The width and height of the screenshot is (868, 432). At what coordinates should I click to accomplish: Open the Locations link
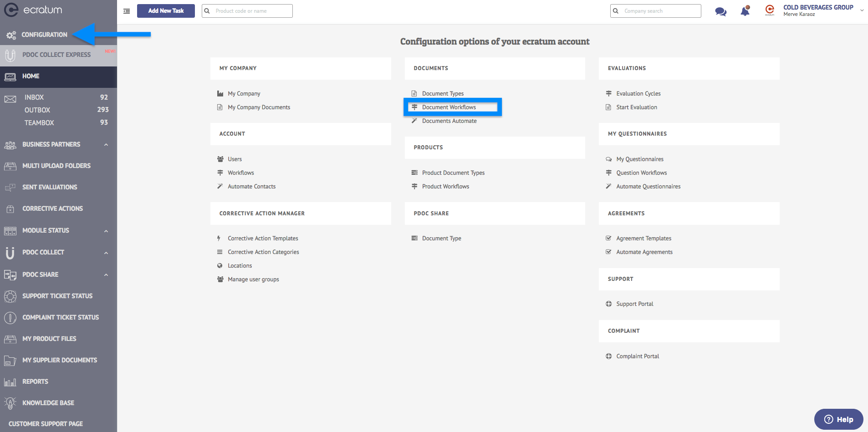(x=240, y=266)
